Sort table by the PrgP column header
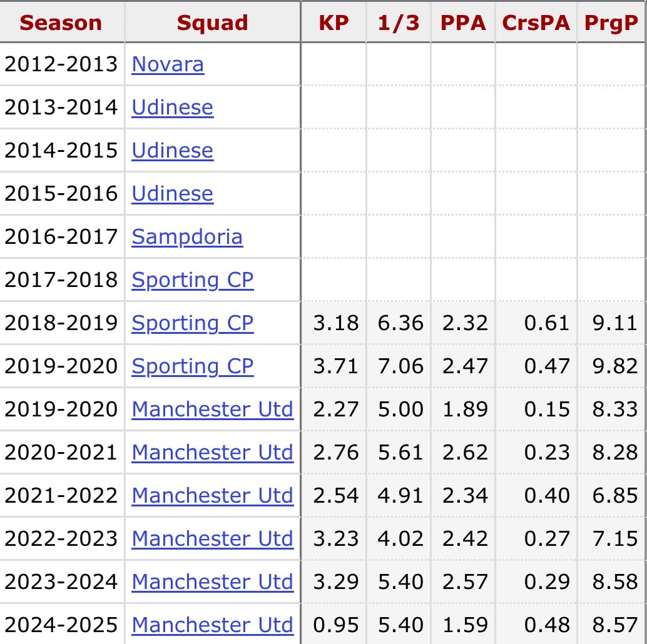The height and width of the screenshot is (644, 647). [611, 23]
